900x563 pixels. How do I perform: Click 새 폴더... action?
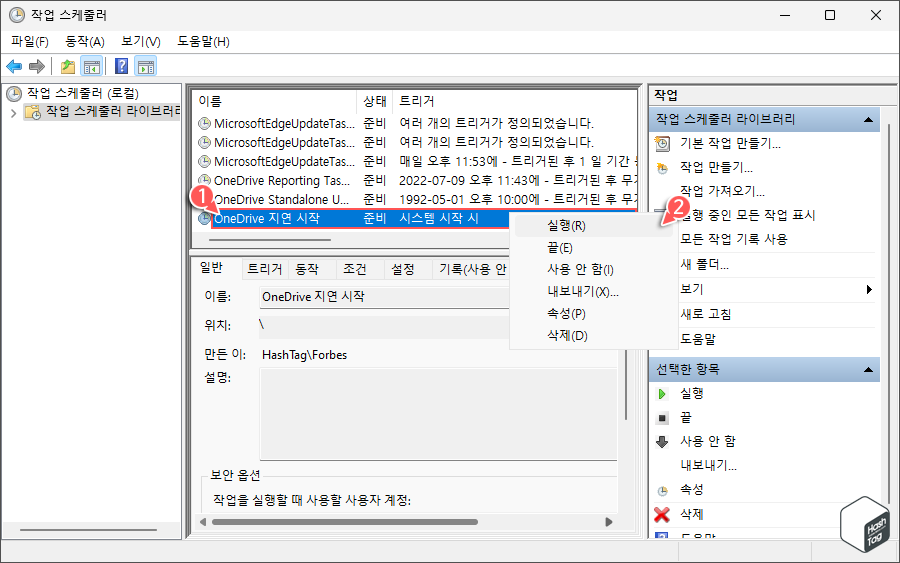coord(704,265)
